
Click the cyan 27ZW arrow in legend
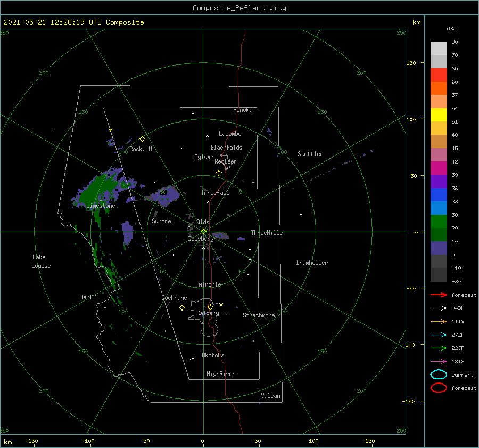coord(439,335)
